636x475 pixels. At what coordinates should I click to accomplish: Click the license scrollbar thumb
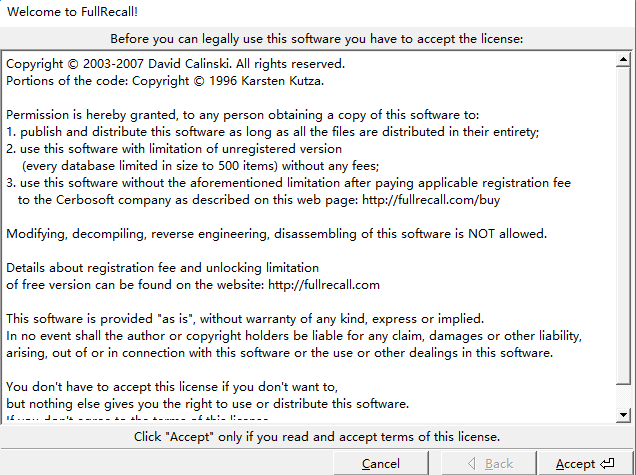tap(623, 225)
